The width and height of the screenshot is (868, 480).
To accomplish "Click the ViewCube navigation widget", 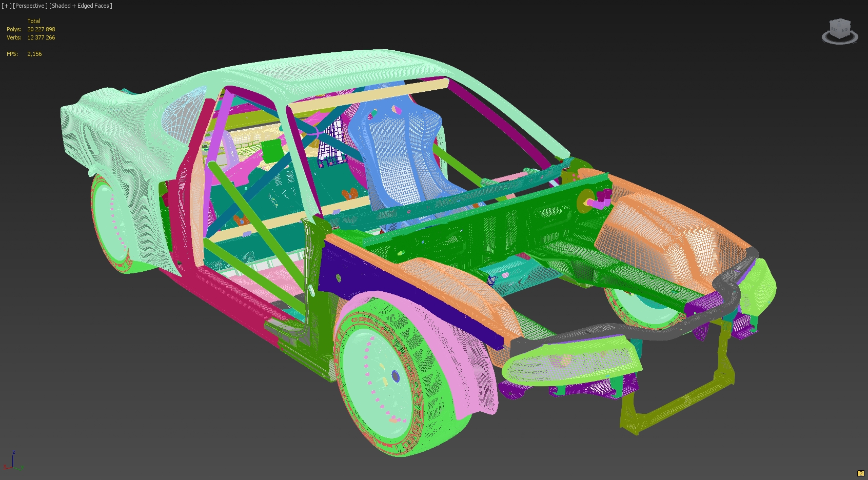I will [x=840, y=31].
